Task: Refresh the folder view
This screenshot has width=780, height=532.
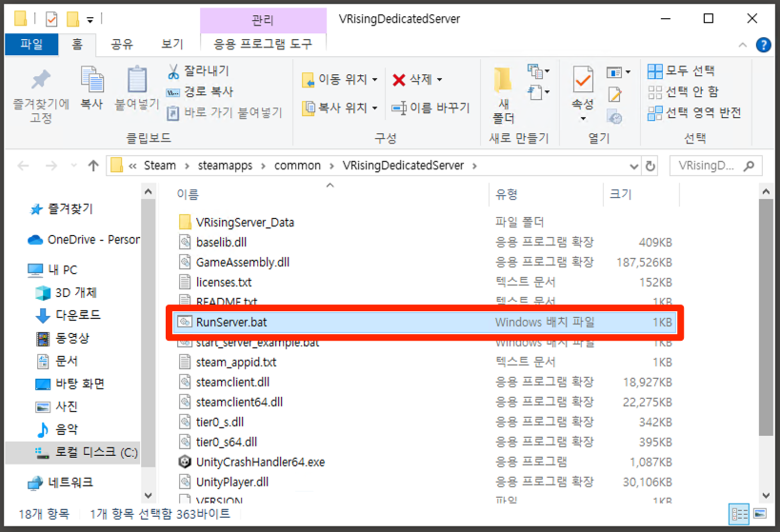Action: point(650,166)
